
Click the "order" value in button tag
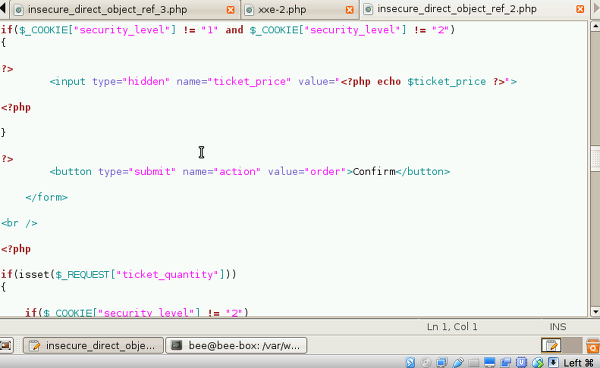pyautogui.click(x=325, y=171)
